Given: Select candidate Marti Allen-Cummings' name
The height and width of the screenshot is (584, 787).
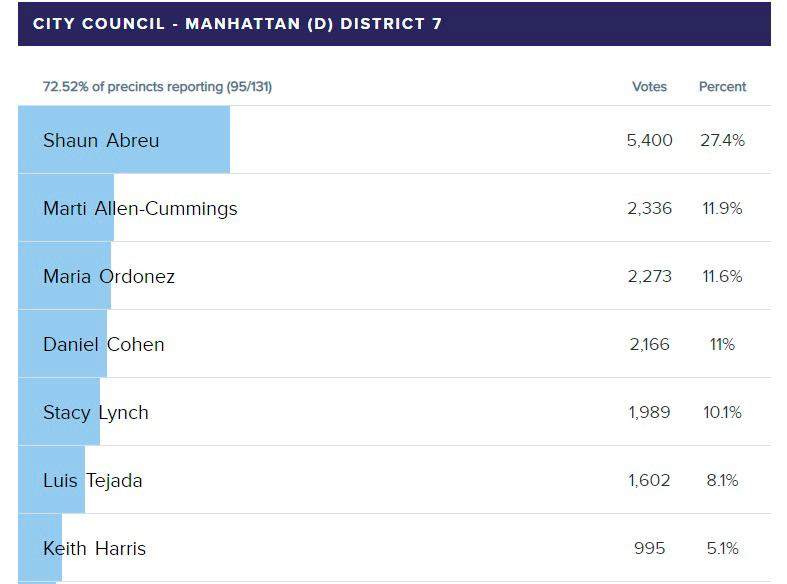Looking at the screenshot, I should [140, 209].
